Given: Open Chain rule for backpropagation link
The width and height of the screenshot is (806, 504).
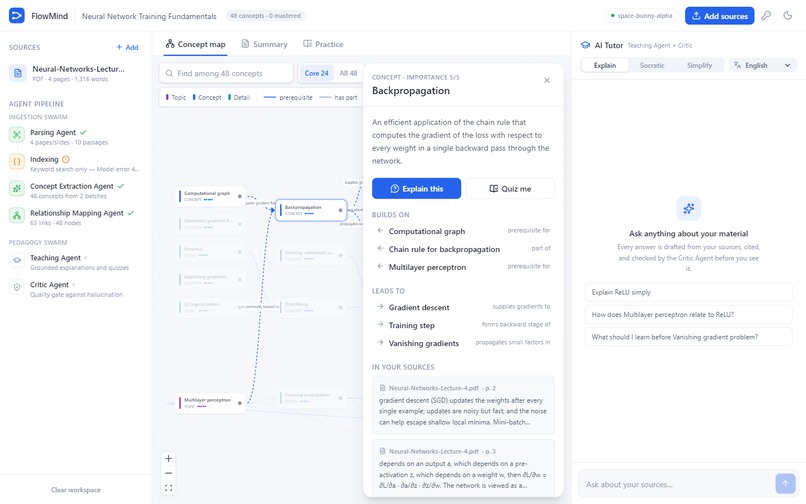Looking at the screenshot, I should point(463,249).
